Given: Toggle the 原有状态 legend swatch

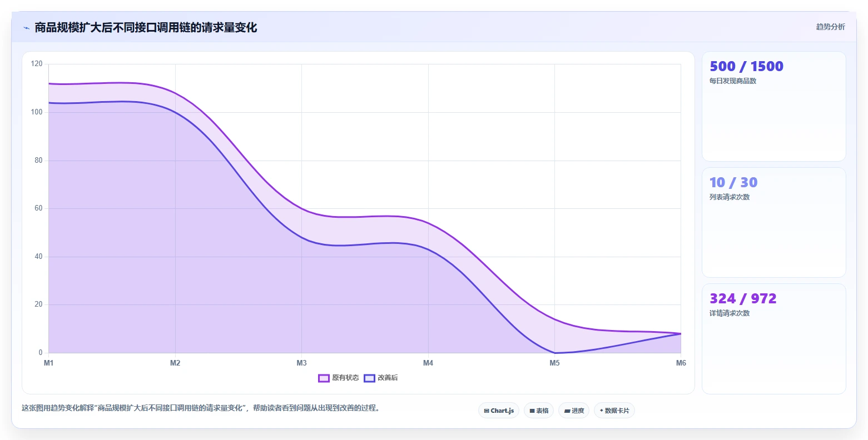Looking at the screenshot, I should pos(324,378).
